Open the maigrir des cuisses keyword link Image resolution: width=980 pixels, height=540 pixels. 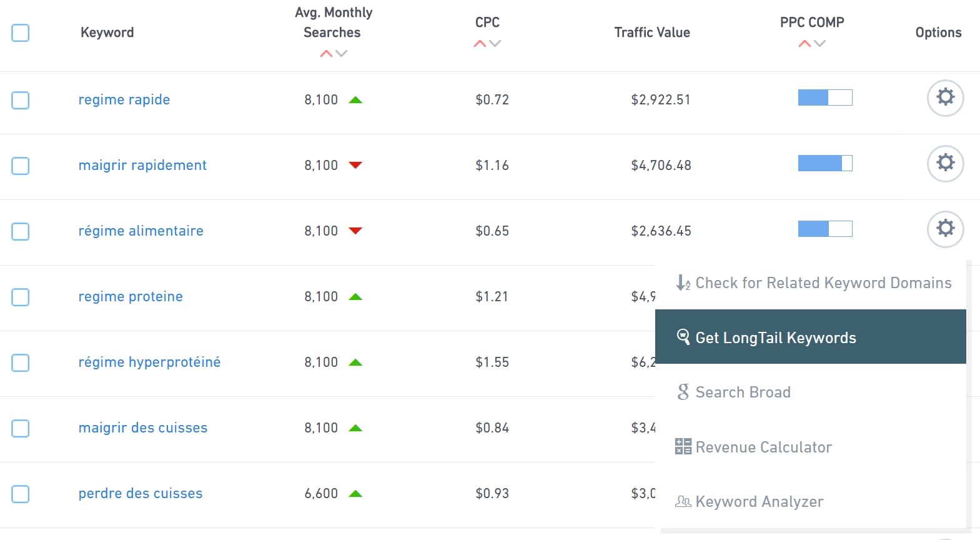pos(142,428)
